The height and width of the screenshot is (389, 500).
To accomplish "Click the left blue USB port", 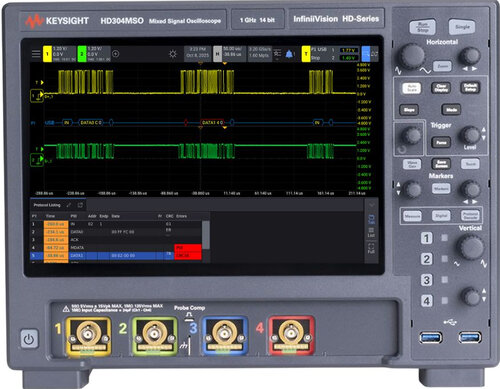I will [x=431, y=337].
